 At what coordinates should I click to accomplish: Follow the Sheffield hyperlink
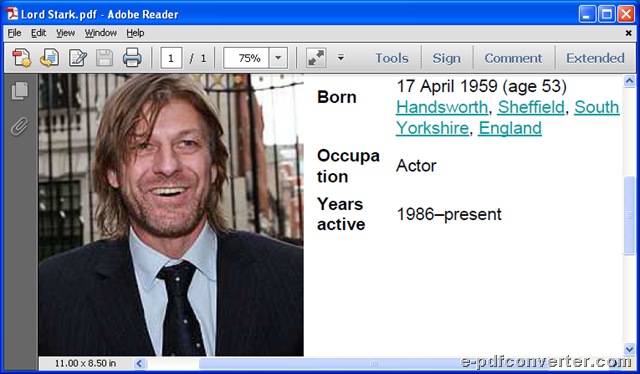(x=531, y=107)
